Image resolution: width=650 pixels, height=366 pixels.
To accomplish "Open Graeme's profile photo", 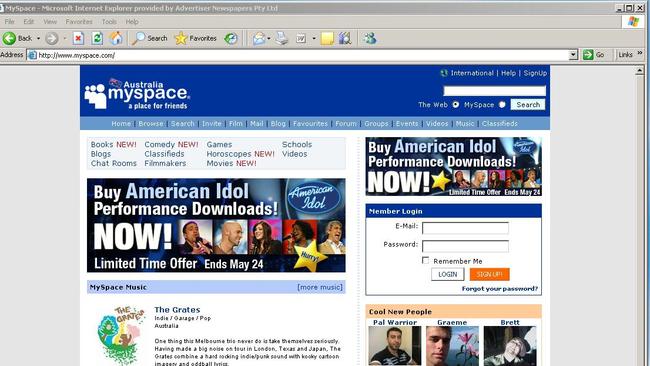I will coord(452,346).
